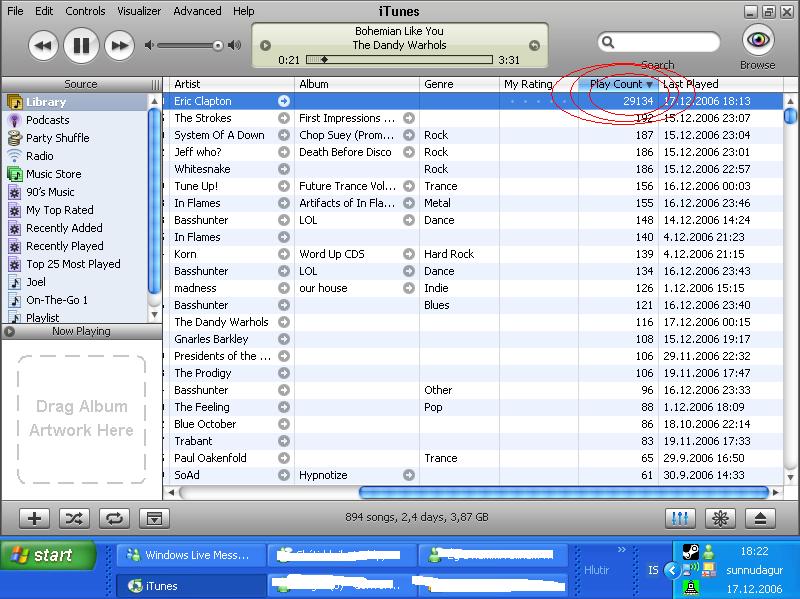The image size is (800, 599).
Task: Click the high volume speaker icon
Action: [235, 45]
